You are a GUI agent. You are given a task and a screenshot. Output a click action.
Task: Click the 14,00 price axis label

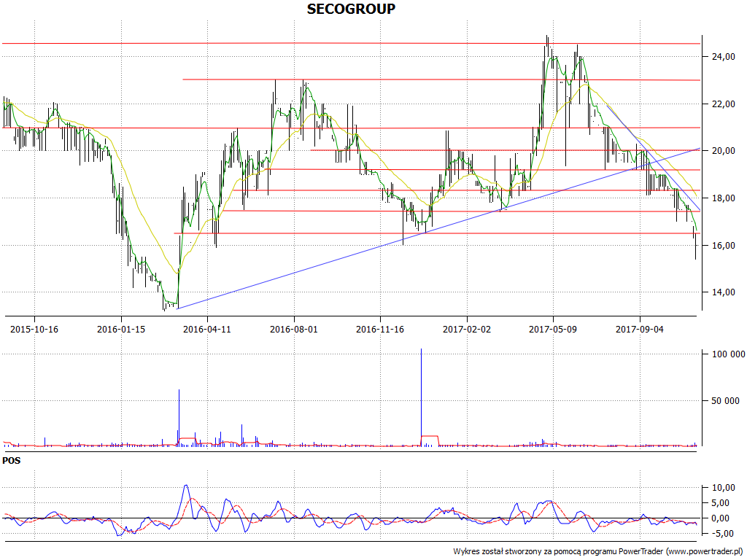(x=723, y=292)
